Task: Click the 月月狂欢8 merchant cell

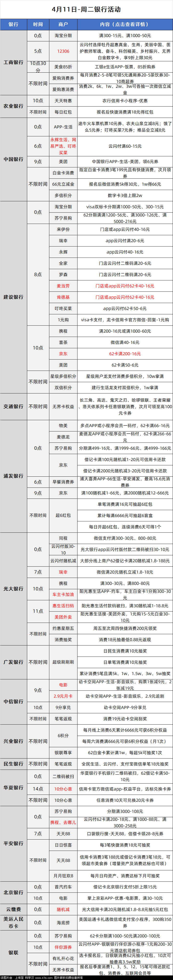Action: coord(63,876)
